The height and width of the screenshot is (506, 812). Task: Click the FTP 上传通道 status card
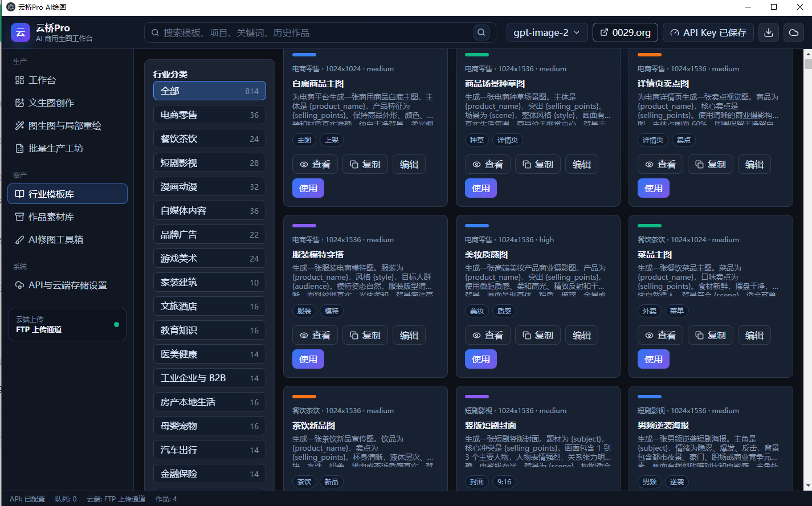[x=67, y=325]
